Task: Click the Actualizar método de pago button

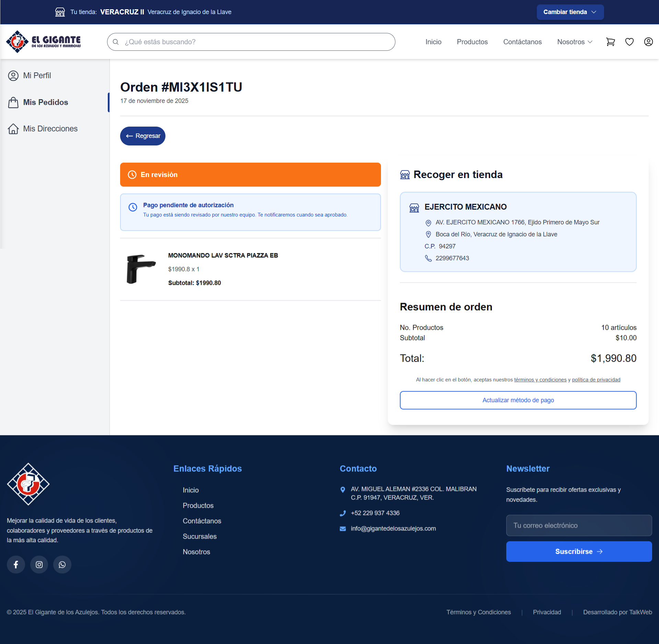Action: (518, 400)
